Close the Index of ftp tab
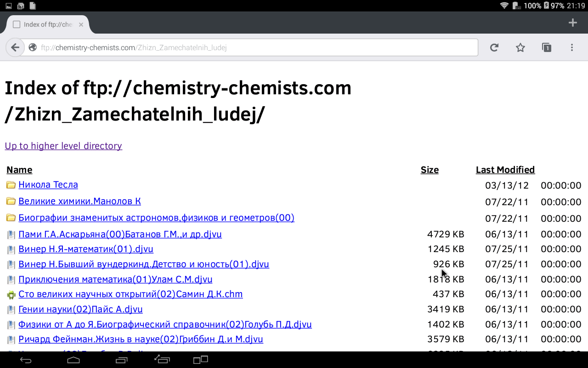The width and height of the screenshot is (588, 368). click(x=81, y=25)
